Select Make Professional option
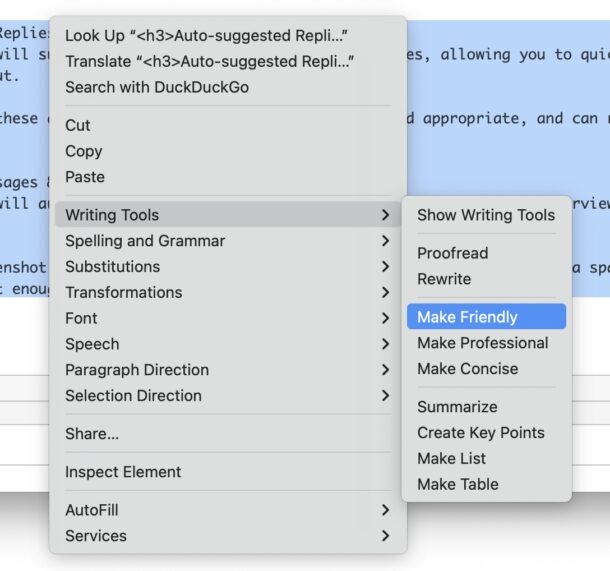 482,343
